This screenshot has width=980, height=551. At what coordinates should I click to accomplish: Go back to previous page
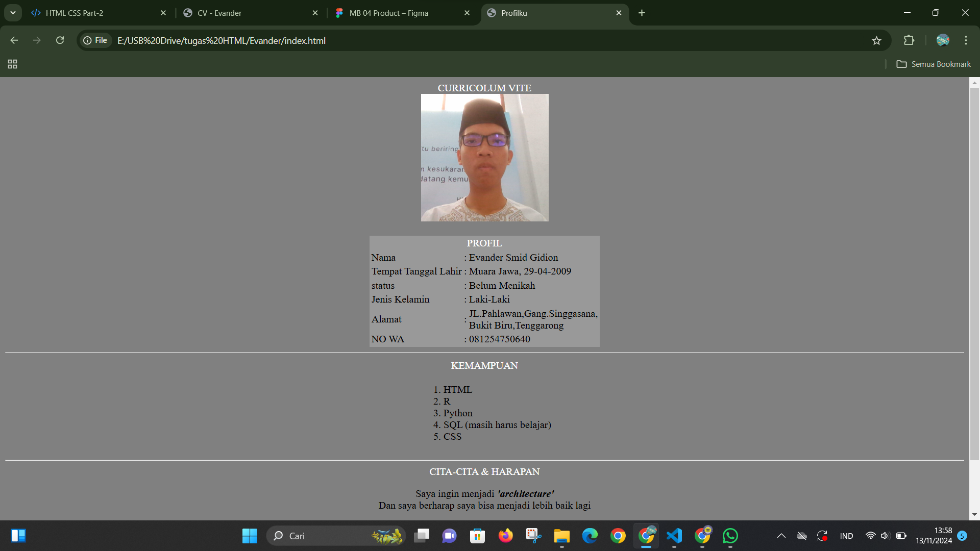point(14,40)
